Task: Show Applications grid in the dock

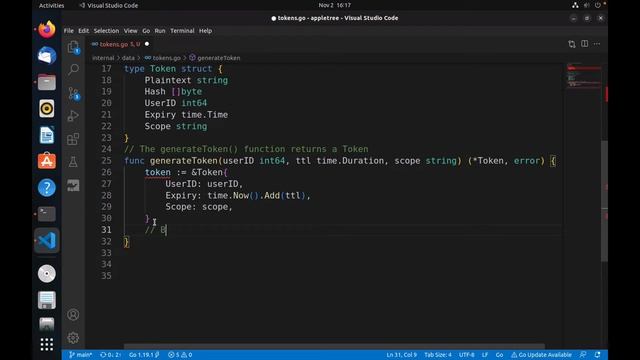Action: pyautogui.click(x=47, y=344)
